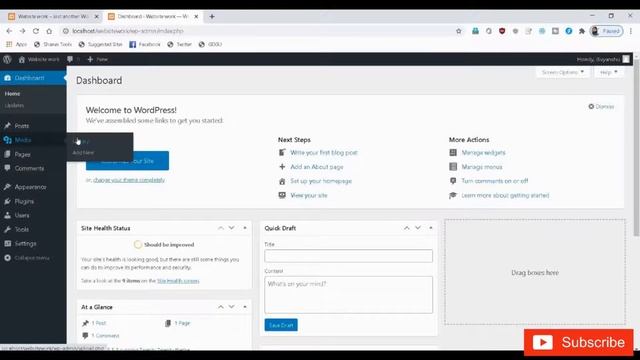The image size is (640, 360).
Task: Click the What's on your mind content box
Action: [348, 295]
